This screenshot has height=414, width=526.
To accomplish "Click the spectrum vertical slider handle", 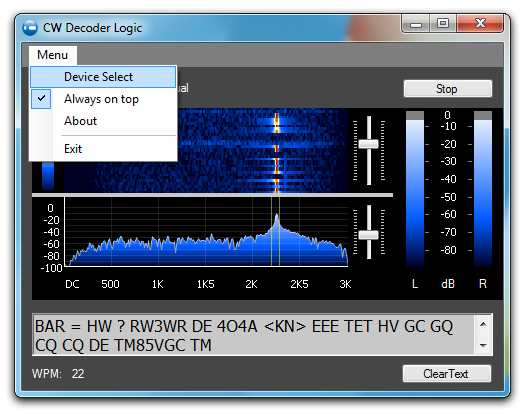I will [369, 235].
